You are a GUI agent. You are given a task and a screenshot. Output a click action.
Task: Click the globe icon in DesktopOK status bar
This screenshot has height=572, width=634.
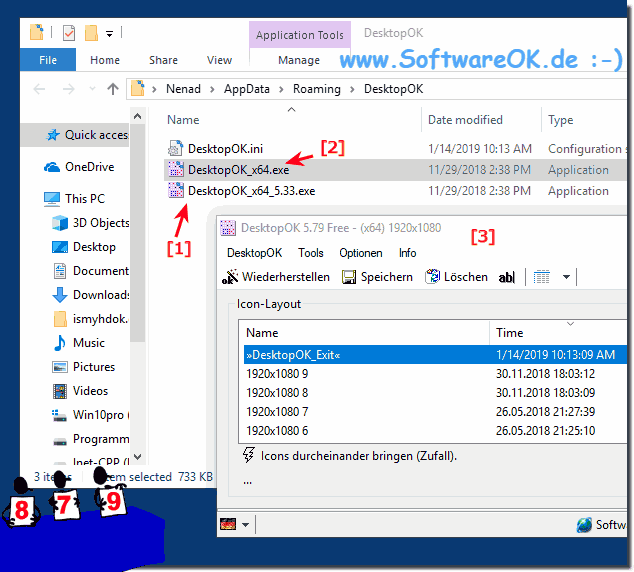click(584, 524)
